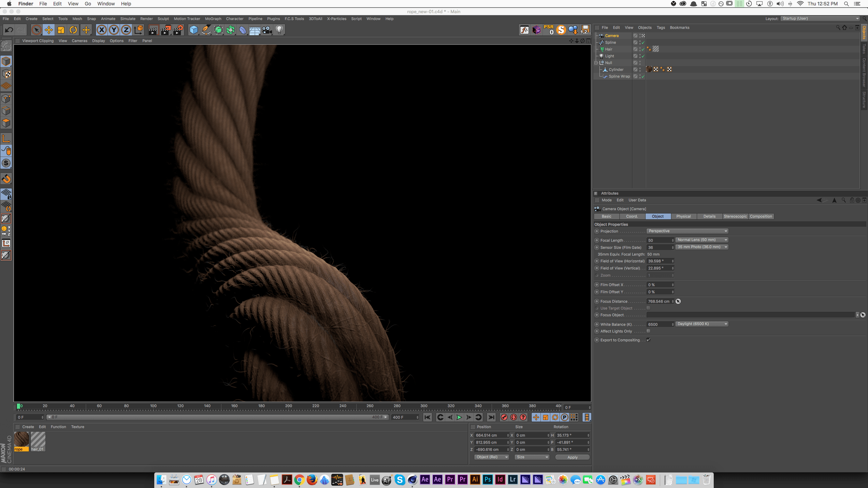This screenshot has width=868, height=488.
Task: Enable Use Target Object checkbox
Action: 648,308
